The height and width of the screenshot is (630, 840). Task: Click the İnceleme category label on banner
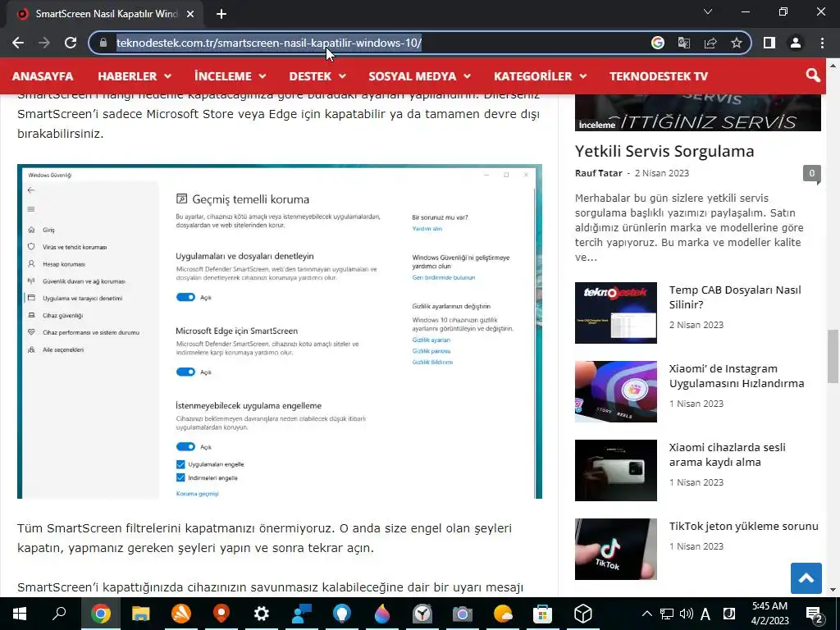pos(597,125)
